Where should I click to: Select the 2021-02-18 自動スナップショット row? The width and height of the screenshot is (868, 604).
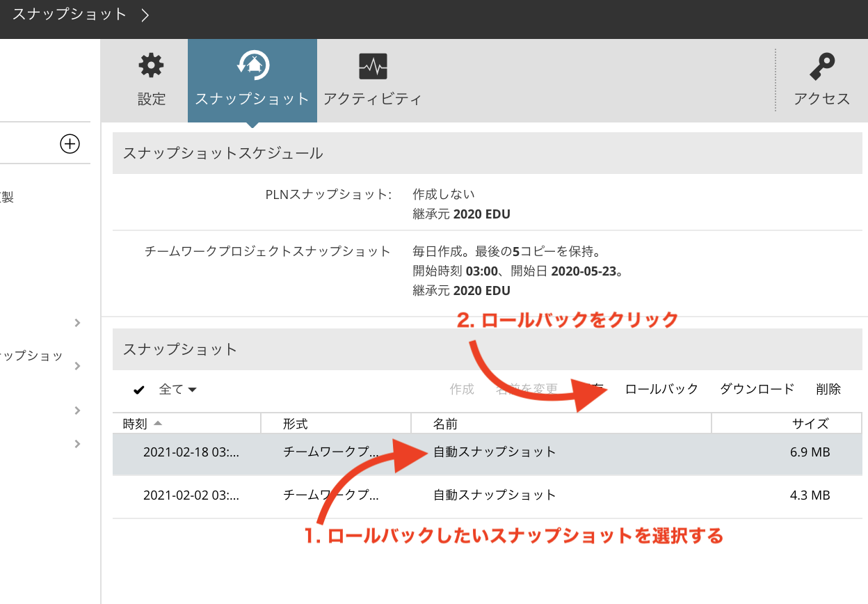tap(487, 452)
